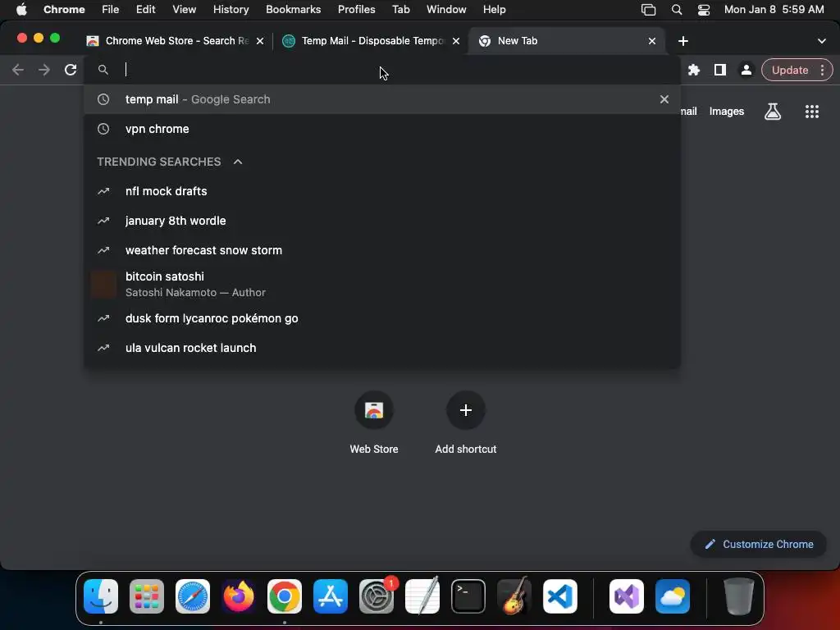This screenshot has height=630, width=840.
Task: Close the Temp Mail tab
Action: coord(456,41)
